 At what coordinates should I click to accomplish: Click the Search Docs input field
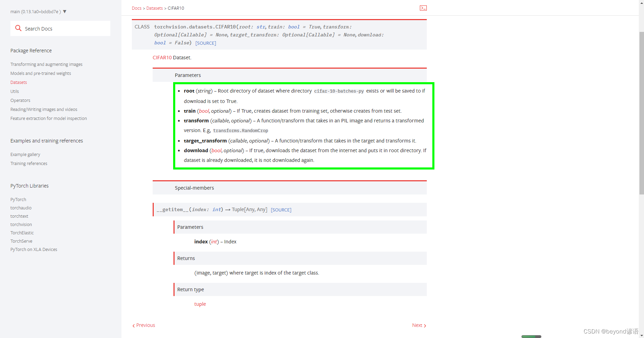[x=60, y=28]
